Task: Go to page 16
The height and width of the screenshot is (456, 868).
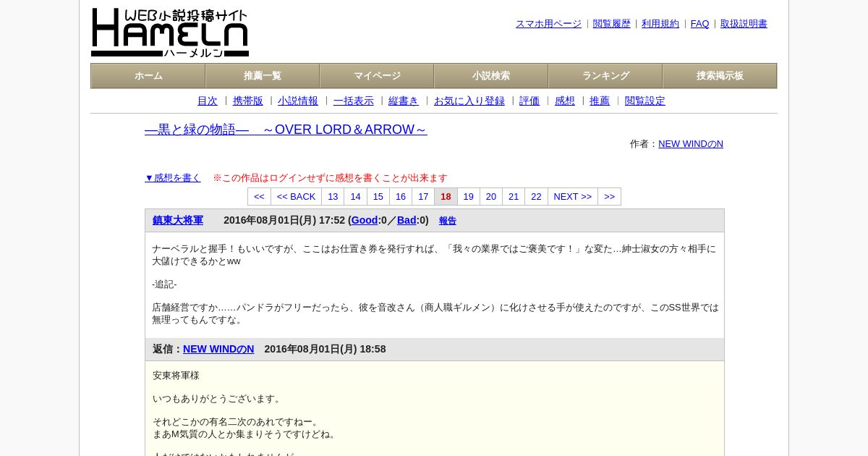Action: tap(401, 197)
